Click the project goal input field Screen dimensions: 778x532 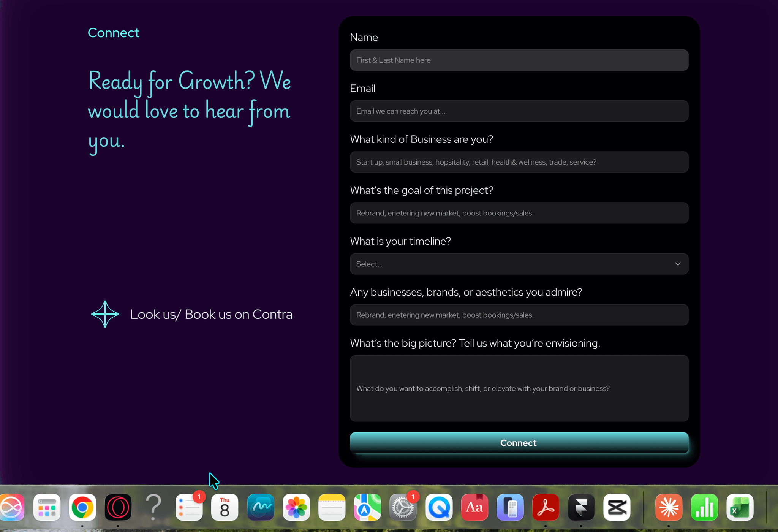pos(519,213)
